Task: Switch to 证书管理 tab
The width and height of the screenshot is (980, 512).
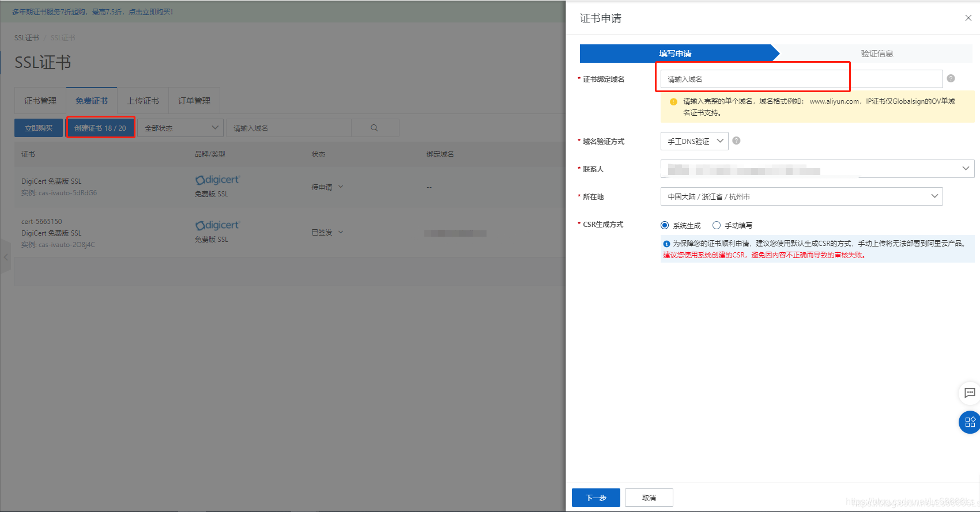Action: click(40, 101)
